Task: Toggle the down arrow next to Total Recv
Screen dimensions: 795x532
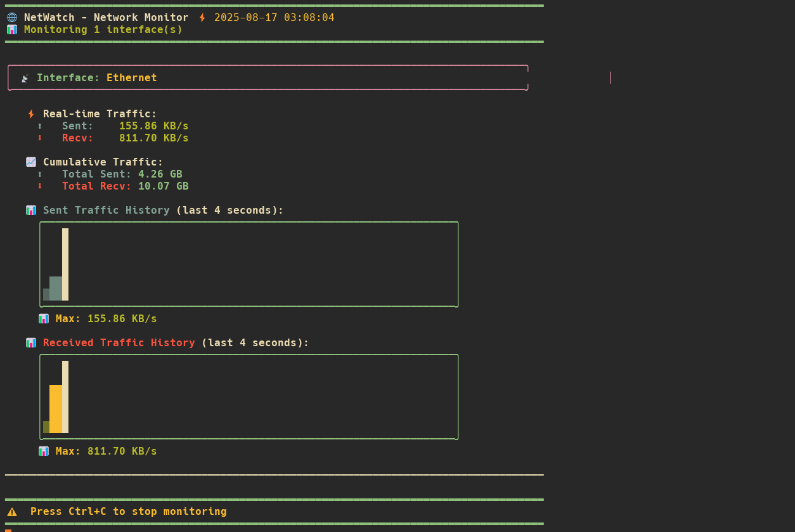Action: point(40,186)
